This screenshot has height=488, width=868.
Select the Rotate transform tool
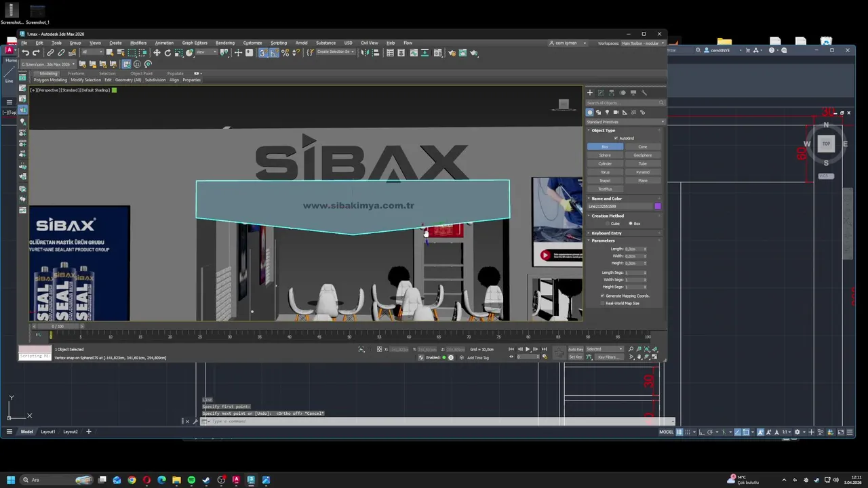[167, 53]
